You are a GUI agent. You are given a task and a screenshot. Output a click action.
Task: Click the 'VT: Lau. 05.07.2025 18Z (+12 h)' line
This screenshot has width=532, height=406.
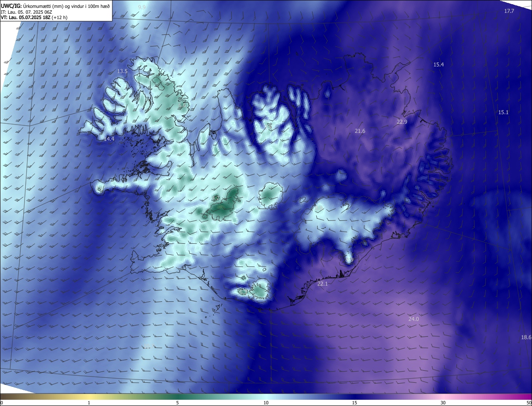(x=34, y=18)
